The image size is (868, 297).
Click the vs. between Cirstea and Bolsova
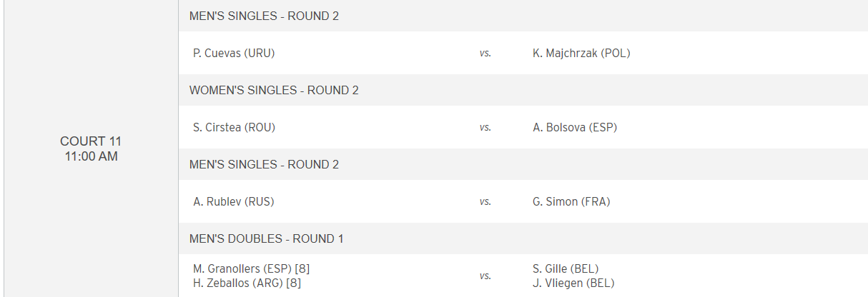pyautogui.click(x=485, y=127)
